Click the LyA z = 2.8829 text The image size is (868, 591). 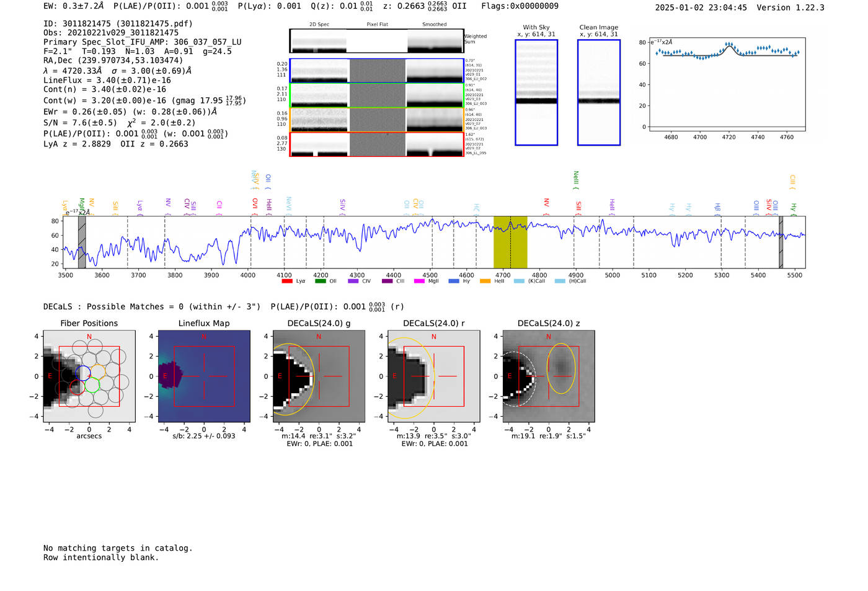pyautogui.click(x=77, y=144)
